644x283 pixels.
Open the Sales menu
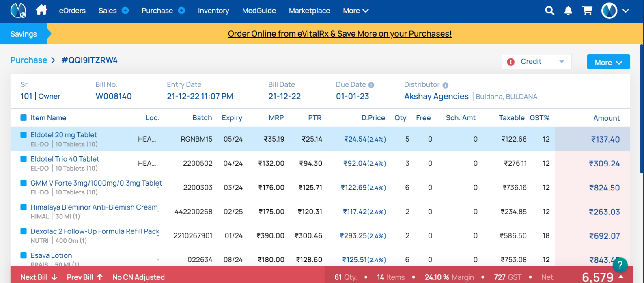pos(108,11)
